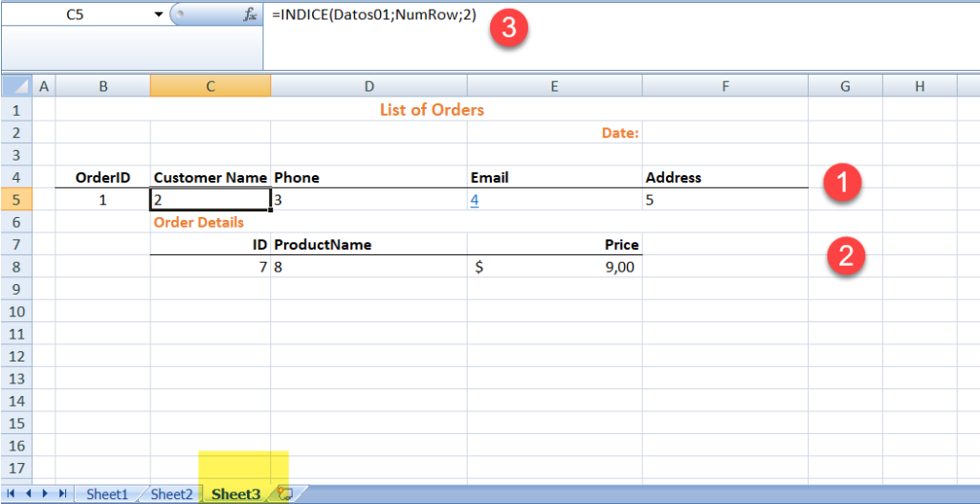Select column B header
980x504 pixels.
click(x=103, y=87)
